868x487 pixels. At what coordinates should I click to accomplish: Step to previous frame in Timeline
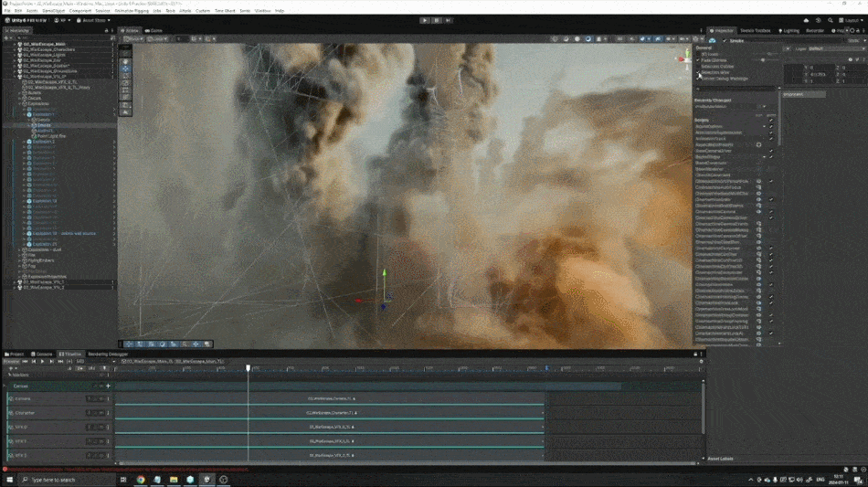(34, 362)
